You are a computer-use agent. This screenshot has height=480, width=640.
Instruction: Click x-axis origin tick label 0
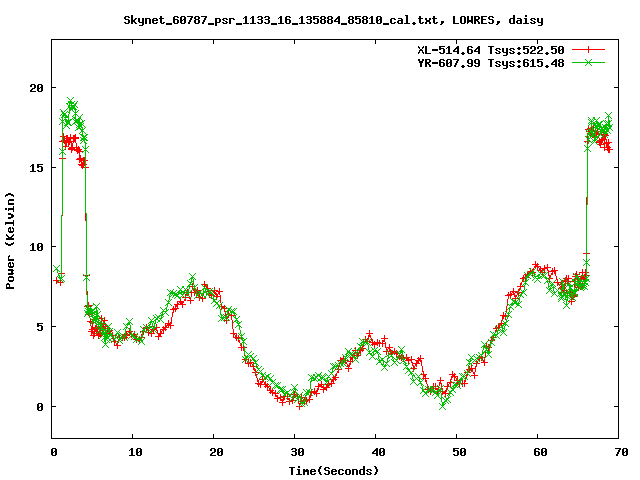coord(54,452)
